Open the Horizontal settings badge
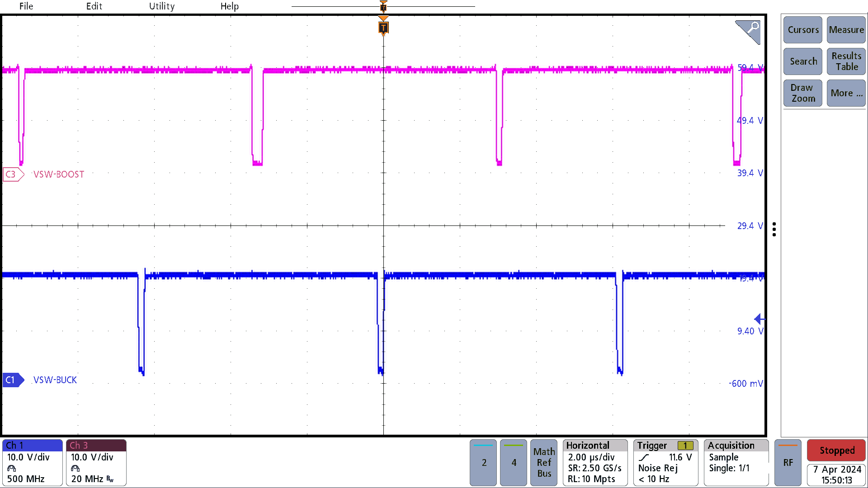This screenshot has height=488, width=868. 595,463
